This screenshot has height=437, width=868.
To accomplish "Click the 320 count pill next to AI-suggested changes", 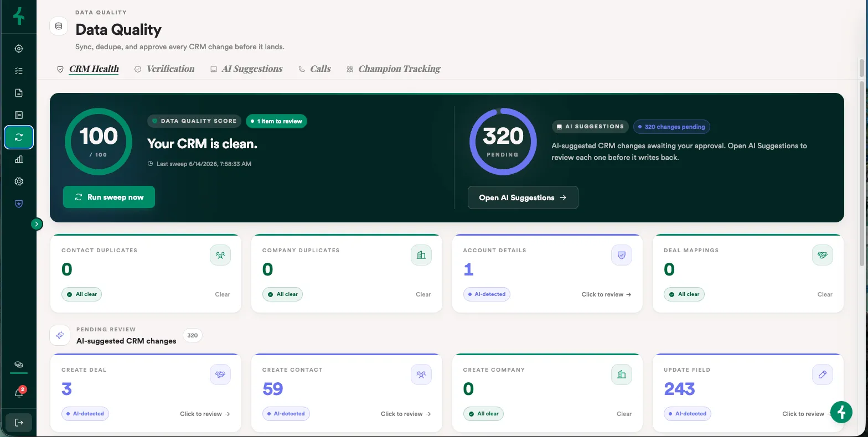I will coord(193,335).
